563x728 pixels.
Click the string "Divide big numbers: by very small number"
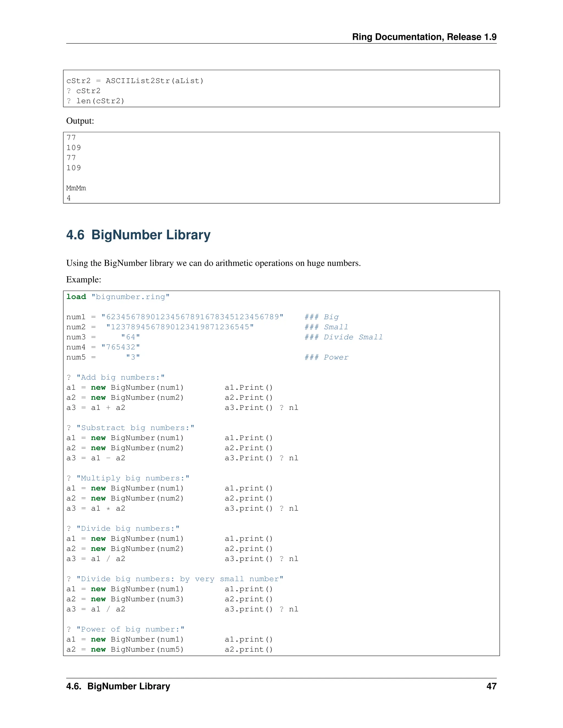(x=180, y=579)
